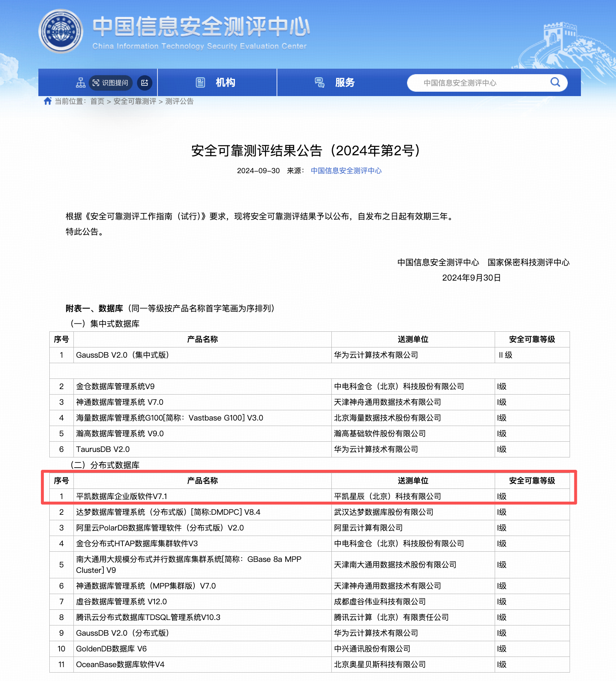Click the DMDPC V8.4 product cell

click(202, 512)
